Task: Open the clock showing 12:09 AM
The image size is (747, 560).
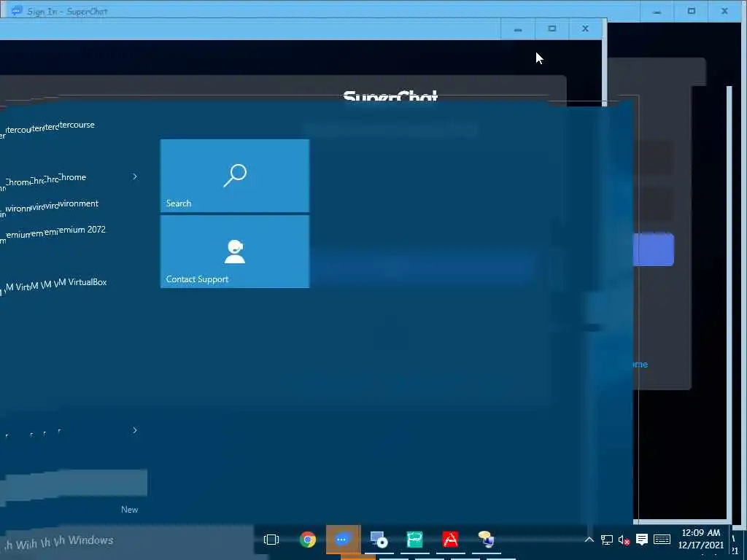Action: (701, 539)
